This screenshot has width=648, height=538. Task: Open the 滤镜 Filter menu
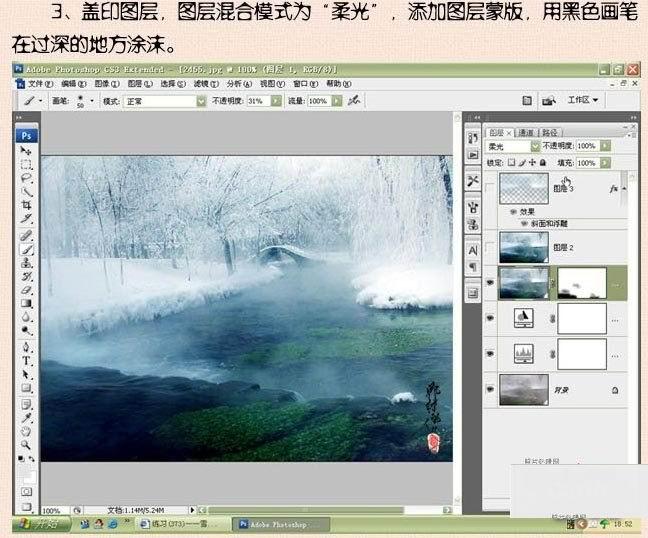click(206, 84)
